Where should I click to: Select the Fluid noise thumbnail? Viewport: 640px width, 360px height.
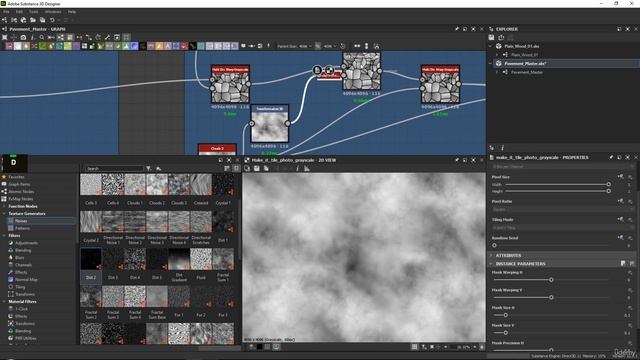pyautogui.click(x=201, y=259)
